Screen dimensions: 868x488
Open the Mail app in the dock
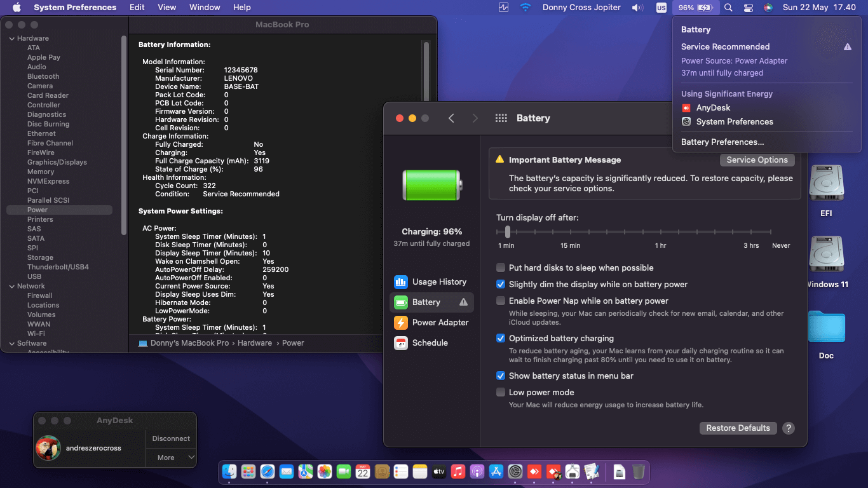pyautogui.click(x=287, y=471)
